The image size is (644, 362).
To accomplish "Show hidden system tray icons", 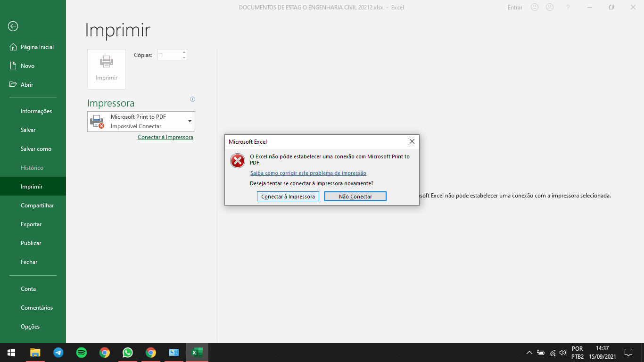I will click(529, 353).
